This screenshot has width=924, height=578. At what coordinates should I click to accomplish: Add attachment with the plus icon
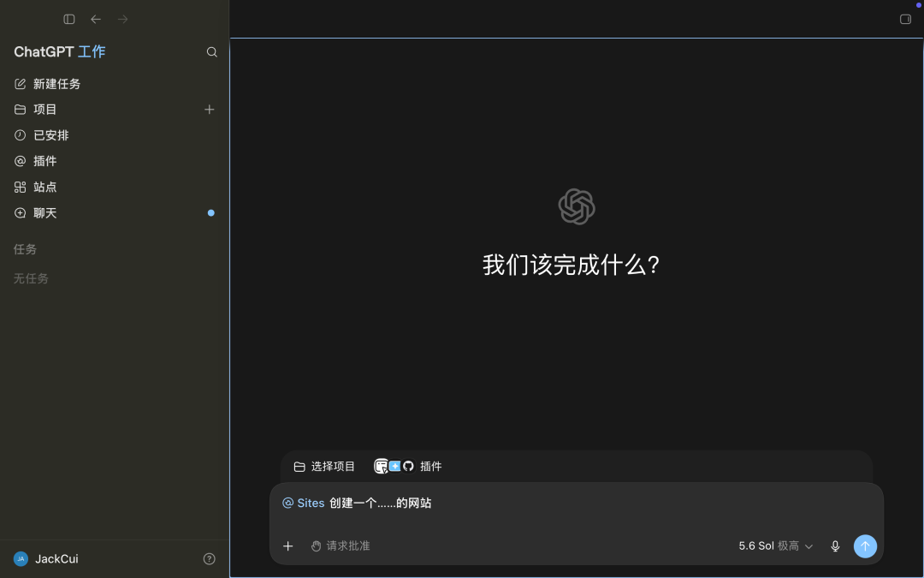click(287, 546)
